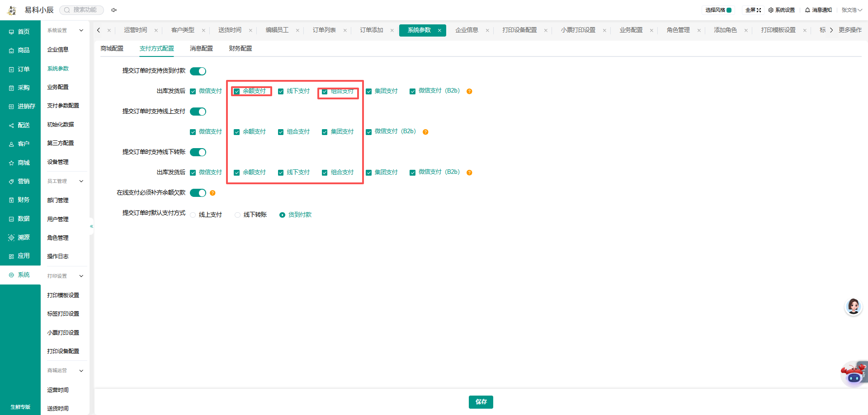Screen dimensions: 868x415
Task: Open the 数据 sidebar module
Action: click(x=20, y=219)
